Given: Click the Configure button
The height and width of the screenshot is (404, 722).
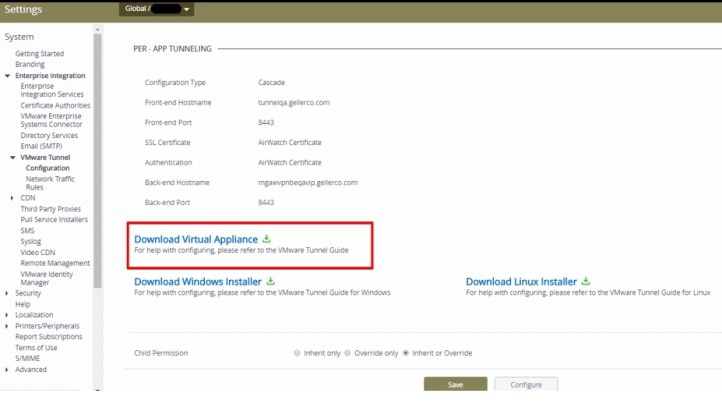Looking at the screenshot, I should point(526,384).
